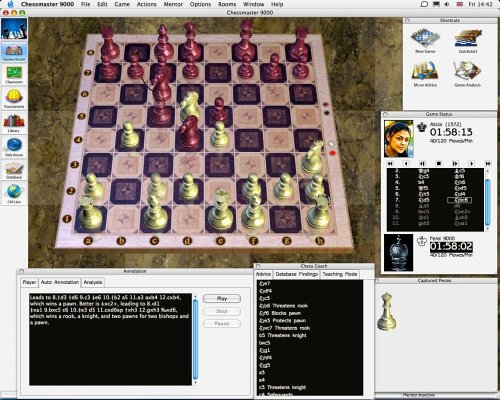Click the move list scrollbar

488,199
